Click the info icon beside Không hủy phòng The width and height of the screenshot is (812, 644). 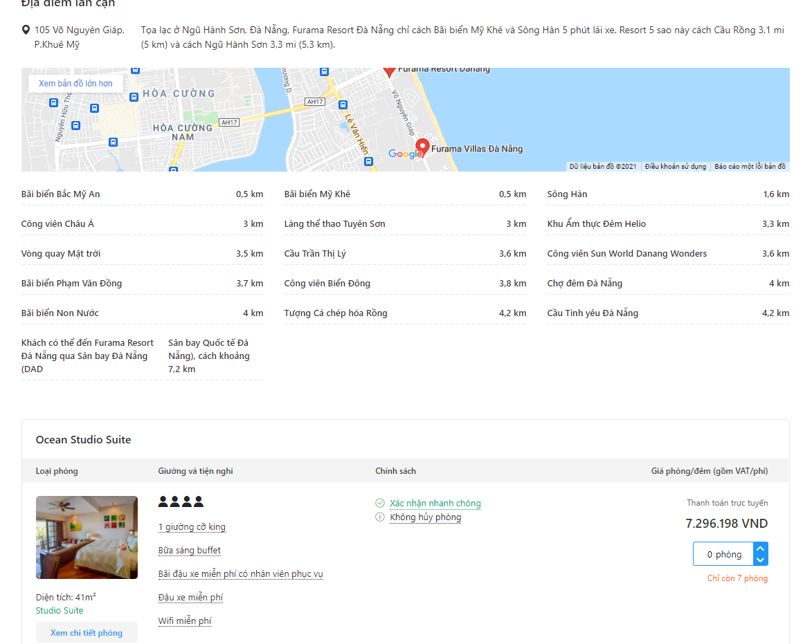(x=379, y=517)
